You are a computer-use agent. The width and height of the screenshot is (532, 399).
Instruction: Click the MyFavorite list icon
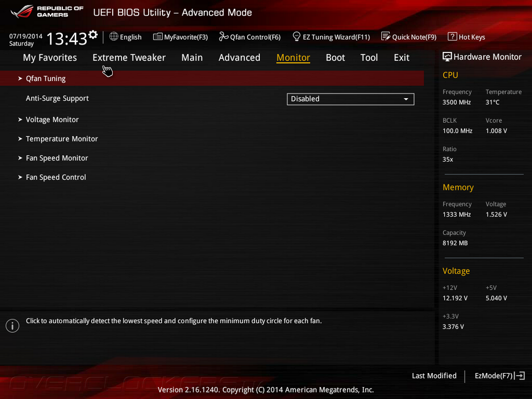click(158, 36)
